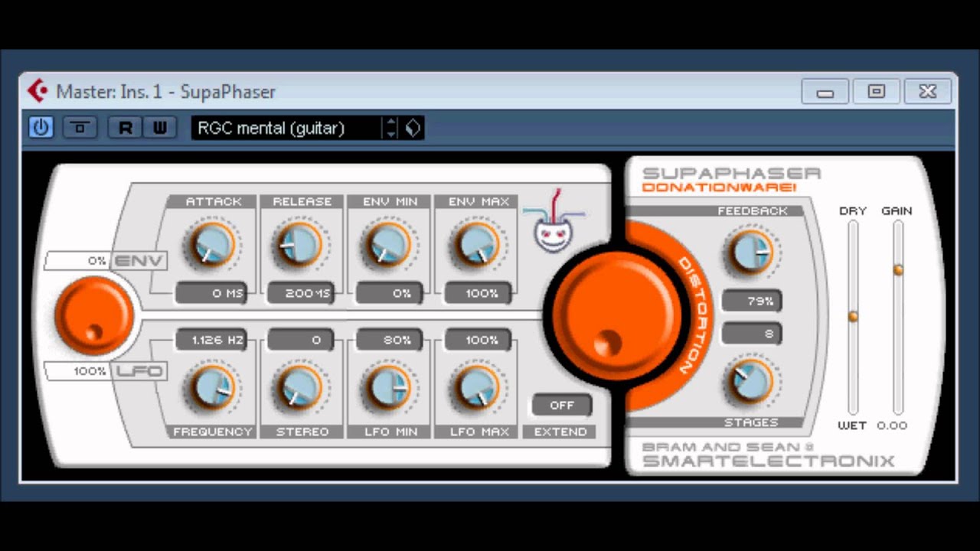Click the LFO Max knob
Screen dimensions: 980x551
tap(476, 387)
